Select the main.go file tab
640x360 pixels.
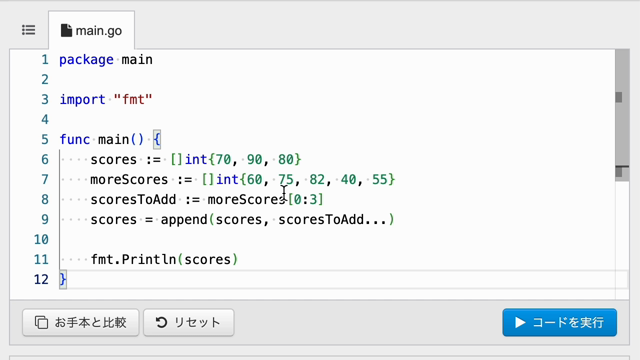click(91, 30)
